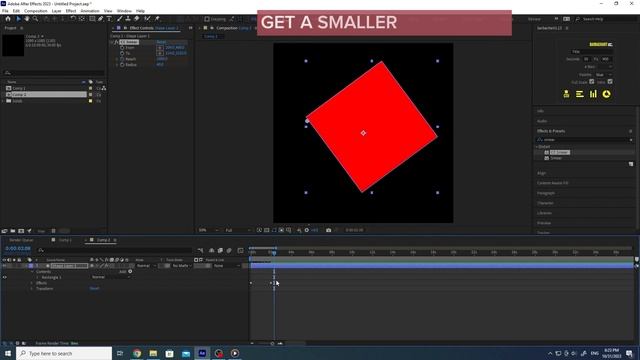Select the Rectangle shape tool
This screenshot has width=640, height=360.
click(92, 19)
